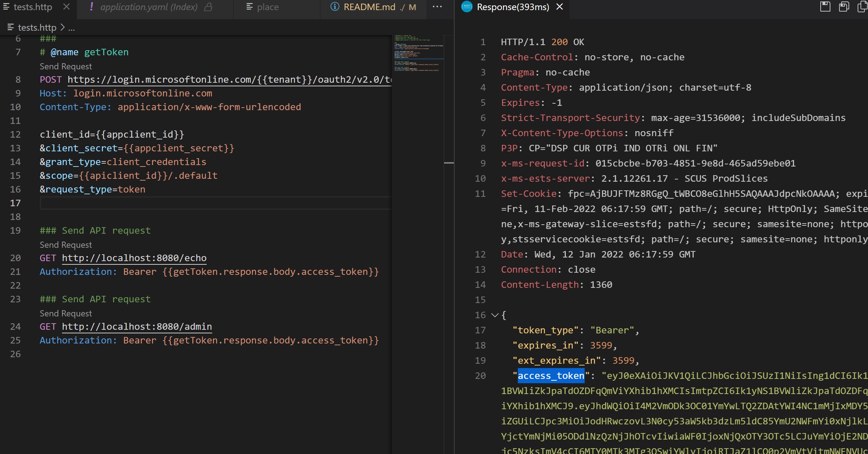Click the 'Connection: close' header
Viewport: 868px width, 454px height.
coord(548,269)
